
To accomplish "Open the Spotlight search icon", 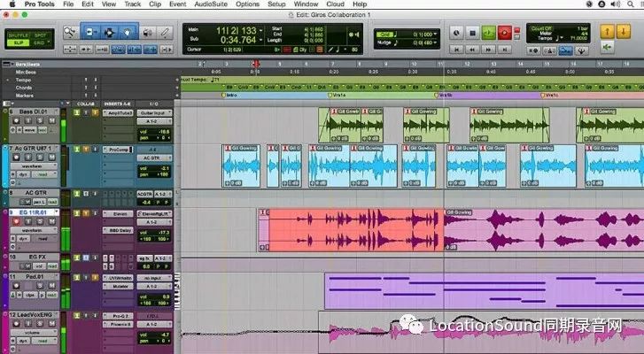I will 630,4.
